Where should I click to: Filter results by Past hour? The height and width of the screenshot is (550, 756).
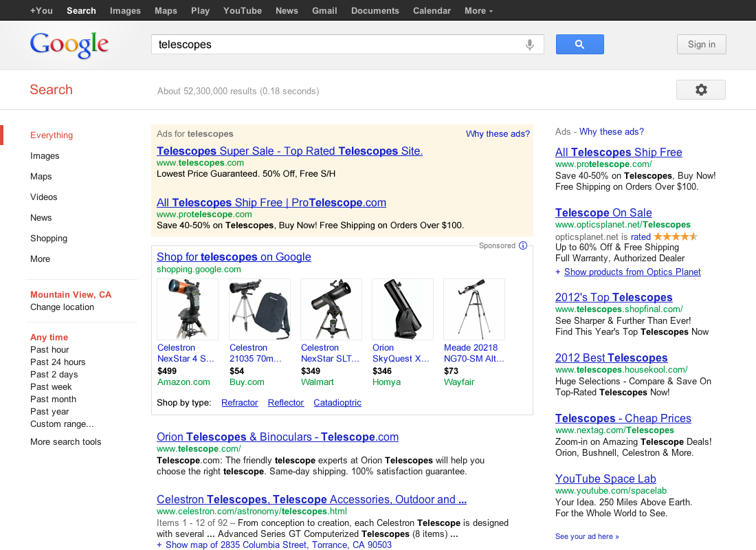coord(49,350)
